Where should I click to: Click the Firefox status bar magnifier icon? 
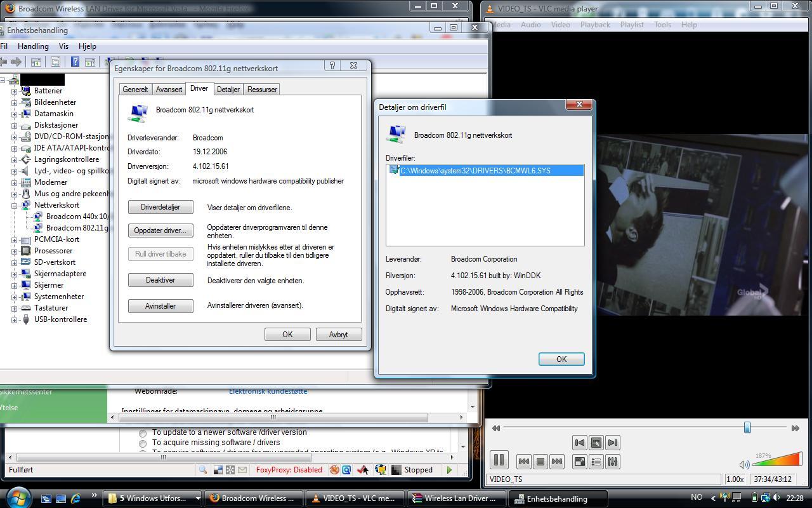point(203,470)
